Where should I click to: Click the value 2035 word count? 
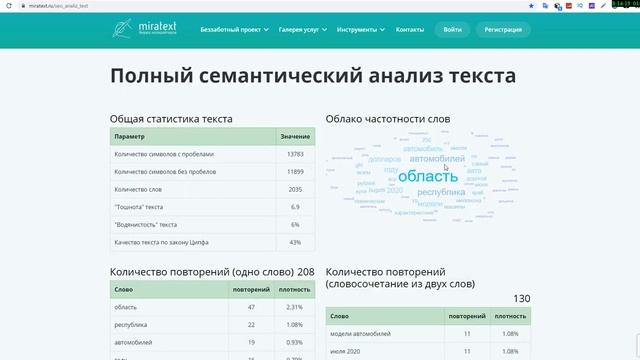coord(295,189)
